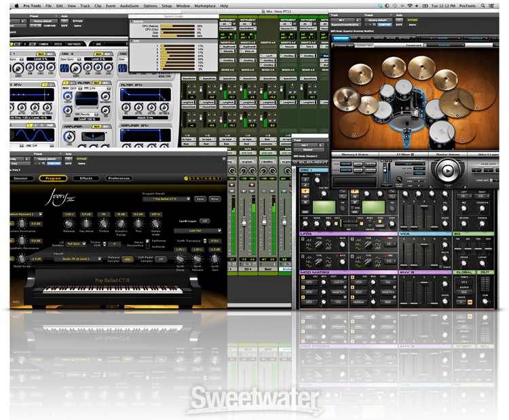Open the Notification Center list icon
This screenshot has width=509, height=420.
tap(492, 6)
